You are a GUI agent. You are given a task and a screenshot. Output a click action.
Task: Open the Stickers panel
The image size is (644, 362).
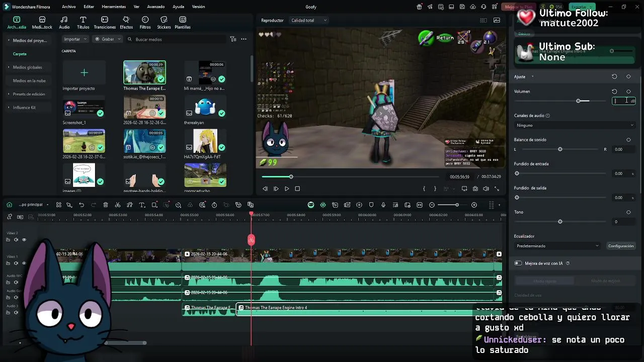pos(164,23)
